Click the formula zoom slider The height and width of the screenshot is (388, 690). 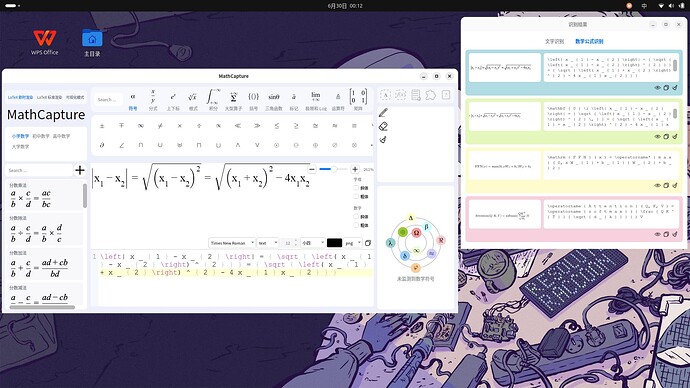(333, 169)
